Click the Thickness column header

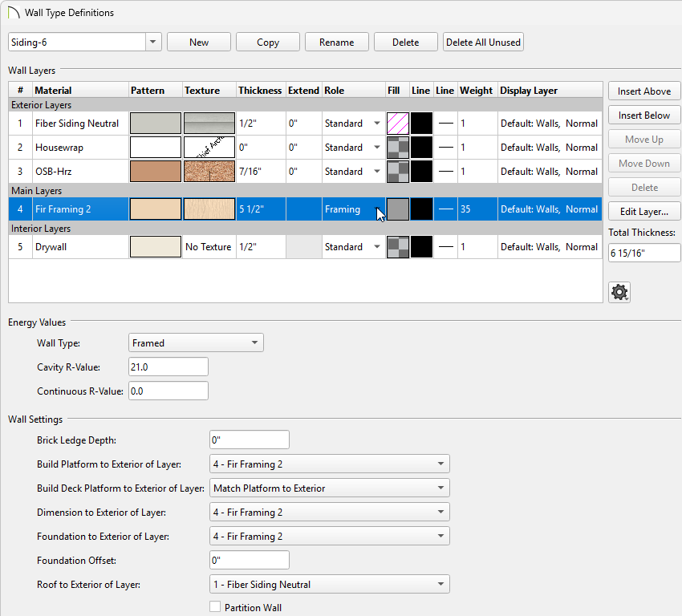coord(261,91)
